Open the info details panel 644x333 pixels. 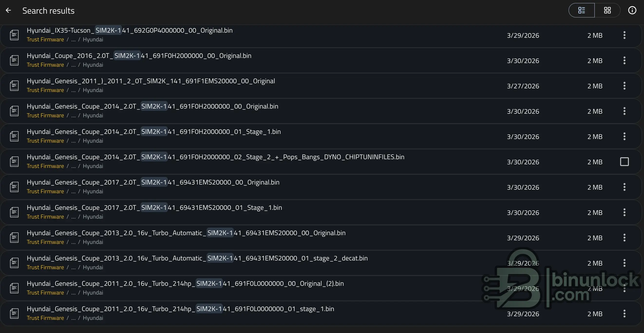632,10
